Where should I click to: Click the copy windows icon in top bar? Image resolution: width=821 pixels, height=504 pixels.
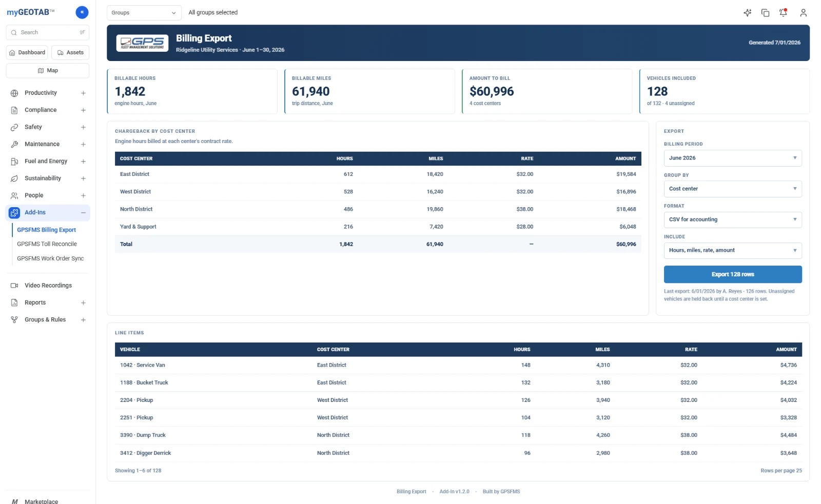[765, 13]
